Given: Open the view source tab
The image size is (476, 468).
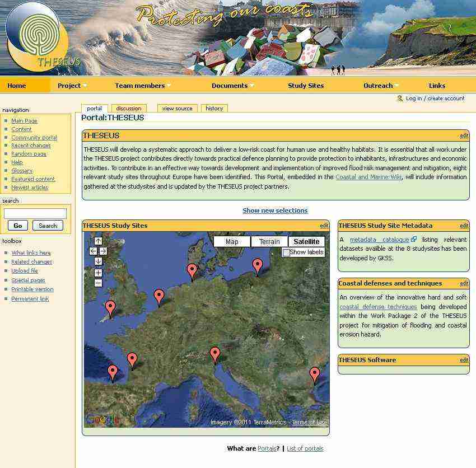Looking at the screenshot, I should [x=177, y=109].
